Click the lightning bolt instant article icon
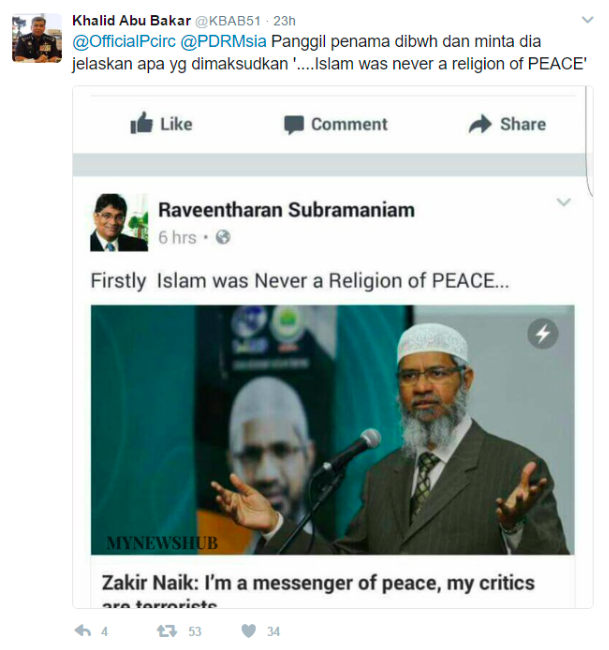Screen dimensions: 609x650 543,334
